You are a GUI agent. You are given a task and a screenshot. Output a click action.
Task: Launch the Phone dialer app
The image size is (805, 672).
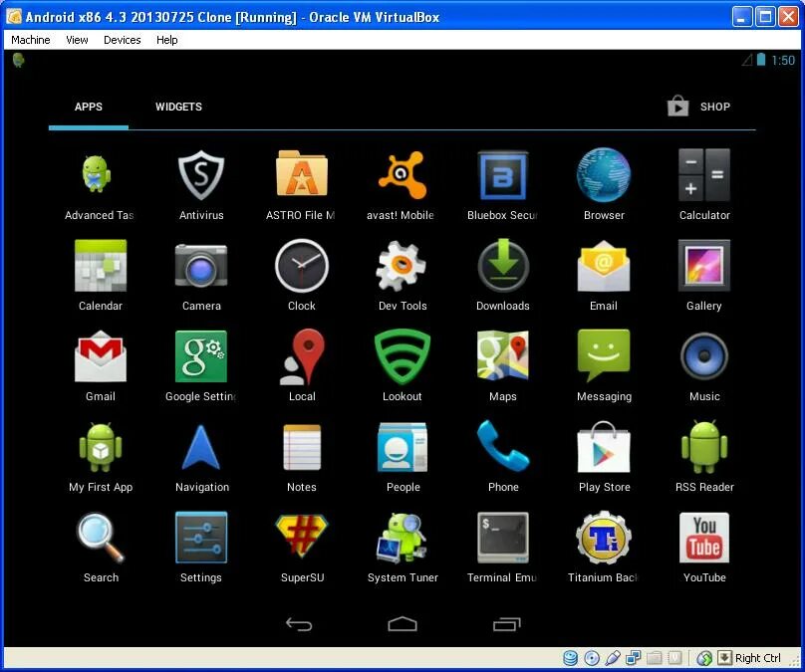point(502,446)
